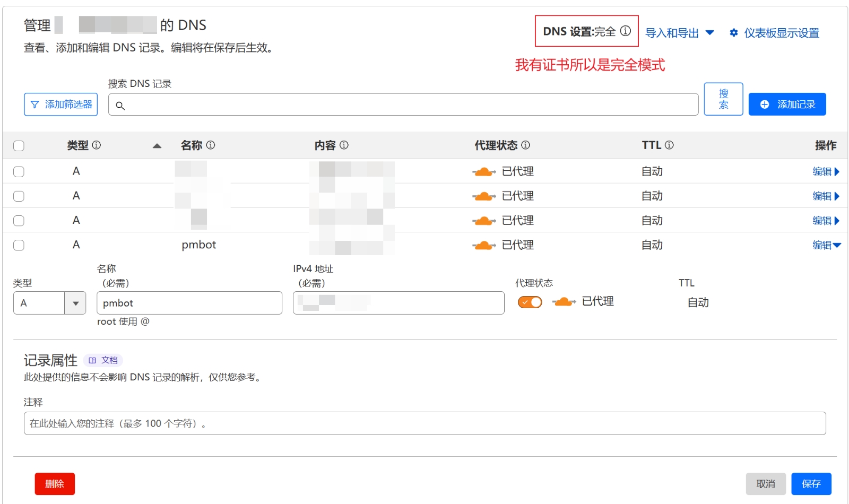Click the info icon next to 类型 header
This screenshot has height=504, width=849.
(97, 145)
